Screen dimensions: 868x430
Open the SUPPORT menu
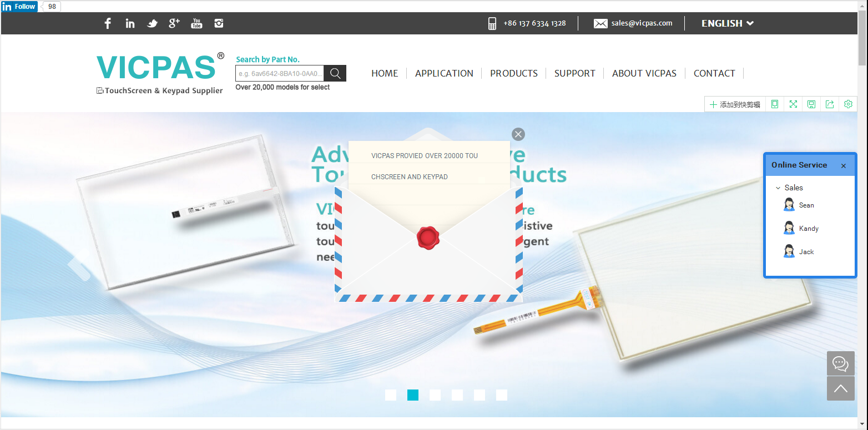pos(575,73)
